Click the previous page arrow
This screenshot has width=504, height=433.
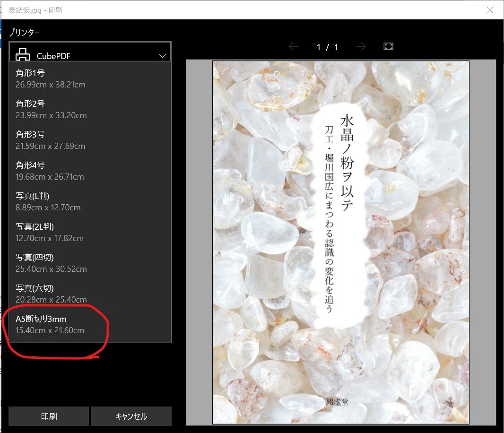coord(294,46)
